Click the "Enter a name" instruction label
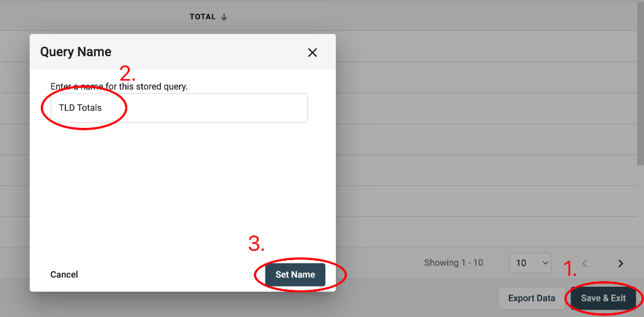 [x=119, y=87]
